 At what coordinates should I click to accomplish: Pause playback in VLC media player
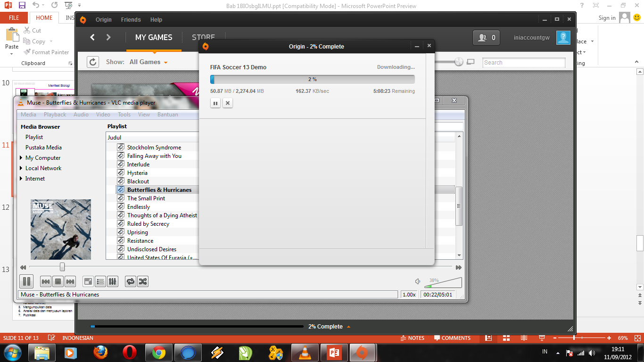point(26,281)
